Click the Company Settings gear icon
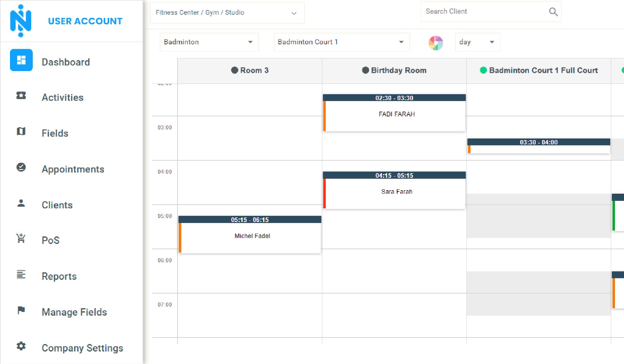The width and height of the screenshot is (624, 364). pyautogui.click(x=21, y=346)
